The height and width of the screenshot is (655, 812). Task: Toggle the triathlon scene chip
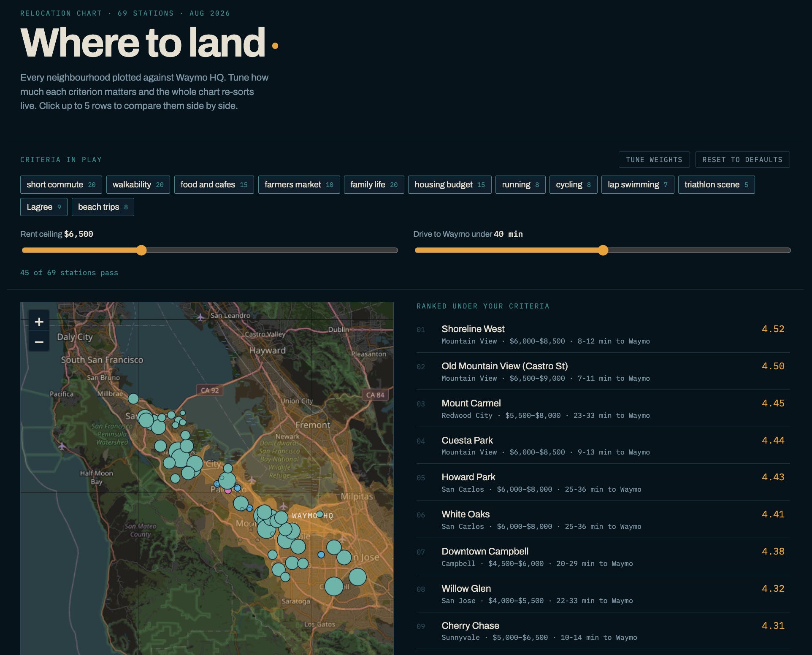(716, 184)
